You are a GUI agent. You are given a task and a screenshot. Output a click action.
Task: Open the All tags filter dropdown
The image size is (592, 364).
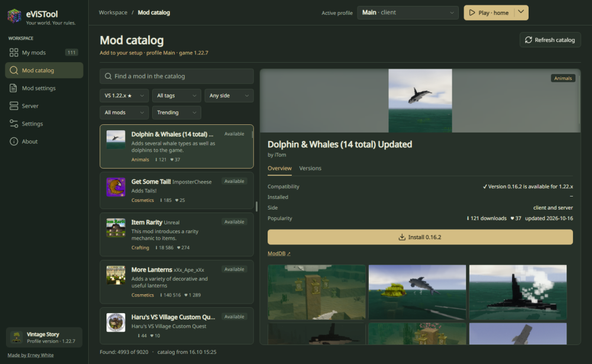tap(176, 95)
